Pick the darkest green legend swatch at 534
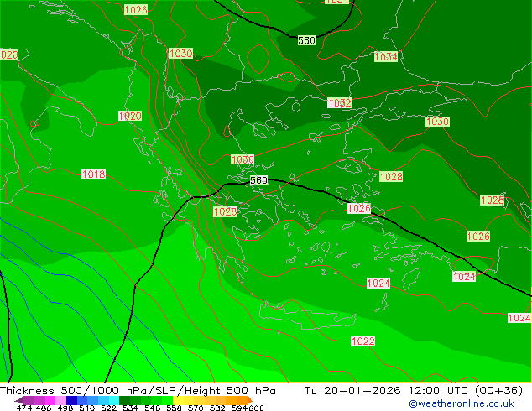The image size is (532, 411). click(x=124, y=400)
